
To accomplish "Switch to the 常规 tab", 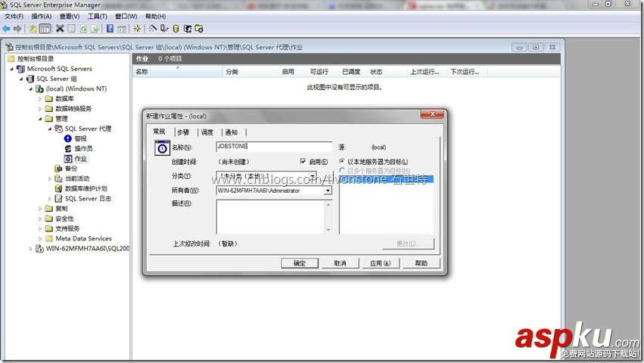I will 160,132.
